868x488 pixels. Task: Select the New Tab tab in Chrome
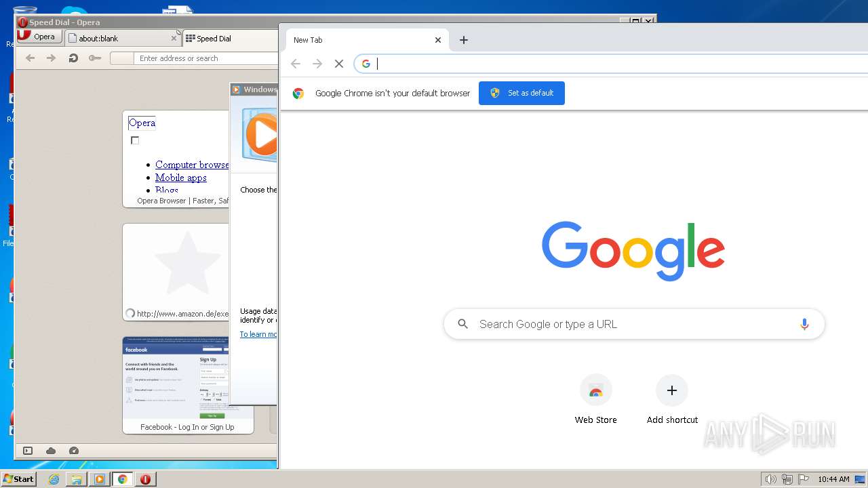[x=368, y=40]
